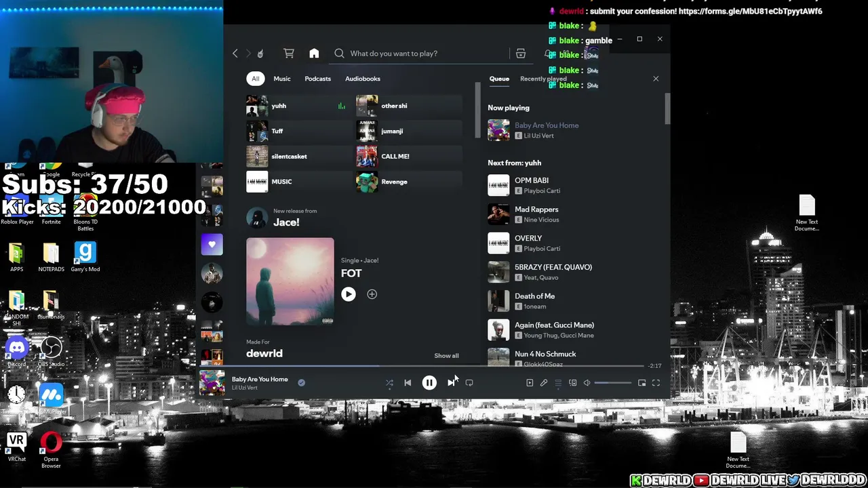Play the FOT single
Image resolution: width=868 pixels, height=488 pixels.
[349, 294]
